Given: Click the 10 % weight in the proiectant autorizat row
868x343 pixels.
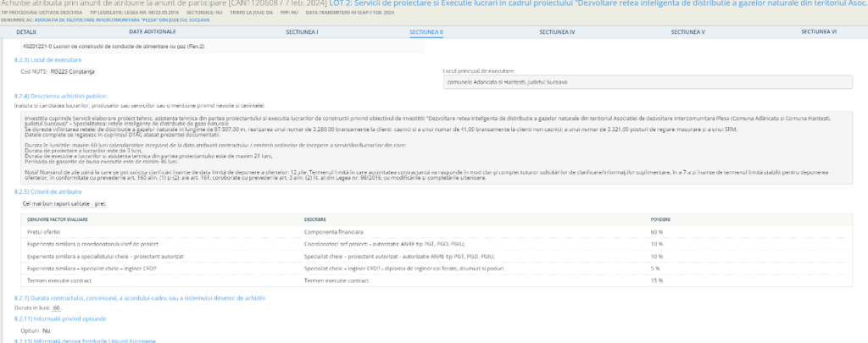Looking at the screenshot, I should pos(657,256).
